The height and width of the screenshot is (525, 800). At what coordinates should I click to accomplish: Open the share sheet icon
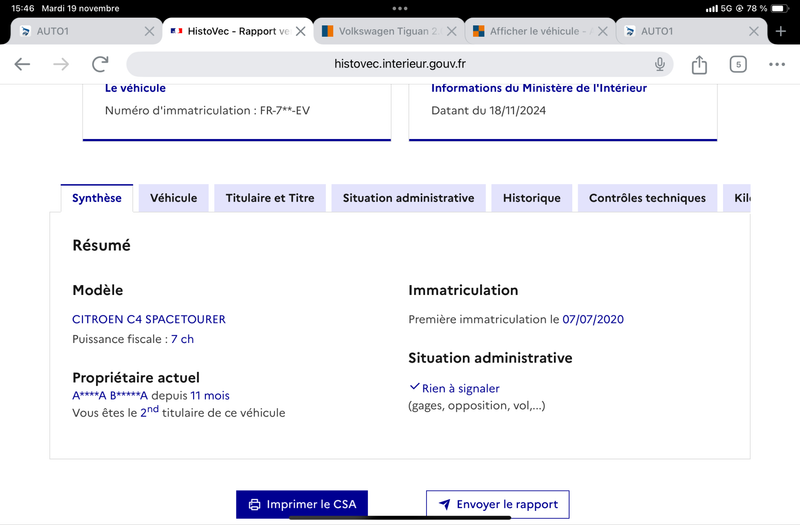point(699,64)
